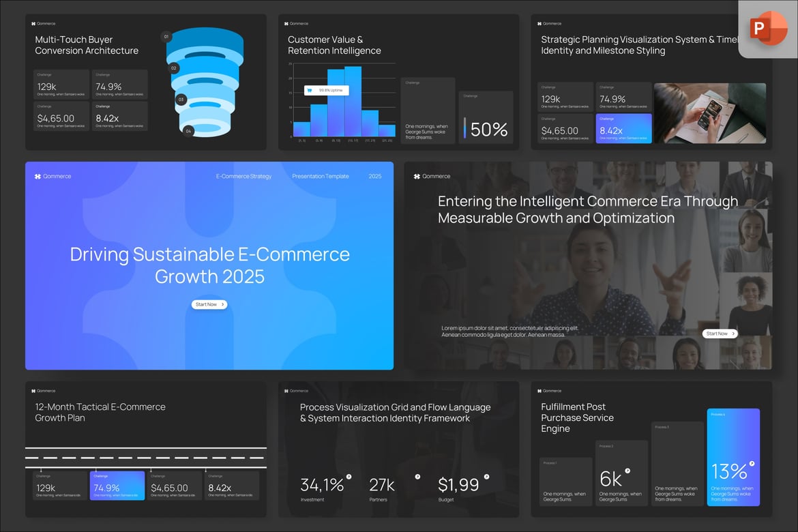Viewport: 798px width, 532px height.
Task: Click the '12-Month Tactical E-Commerce Growth Plan' title
Action: 100,413
